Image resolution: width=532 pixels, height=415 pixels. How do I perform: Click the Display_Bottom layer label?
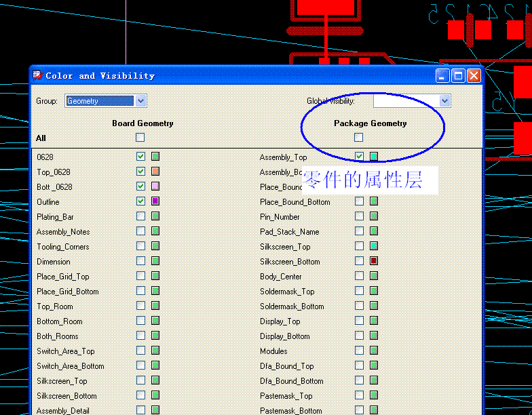point(285,336)
